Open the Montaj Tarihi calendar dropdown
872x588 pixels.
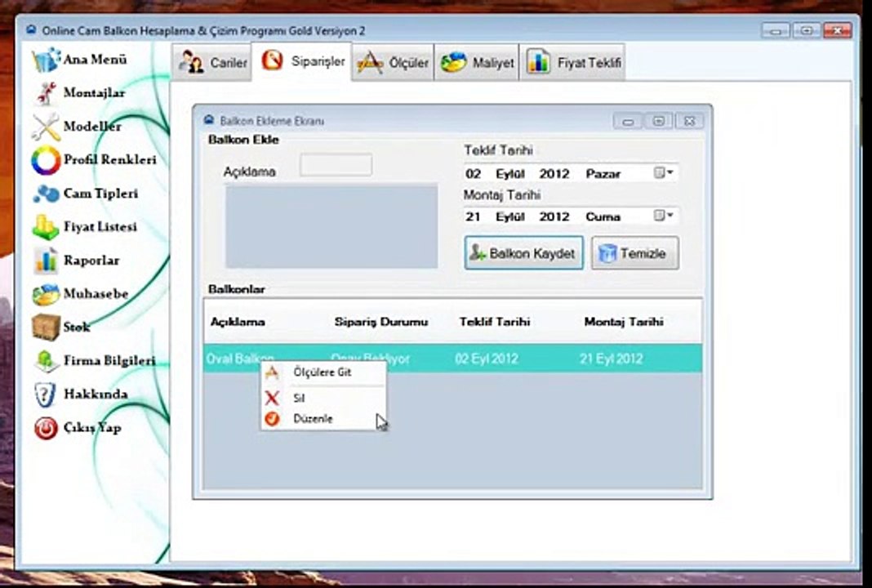click(664, 216)
